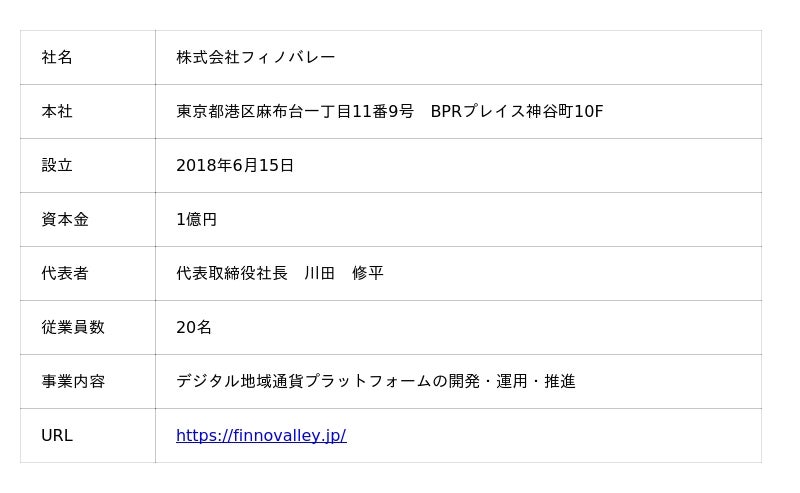The width and height of the screenshot is (800, 493).
Task: Click the URL row label
Action: tap(57, 435)
